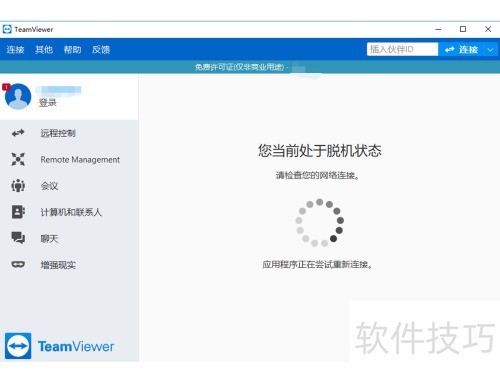The width and height of the screenshot is (500, 375).
Task: Click the 登录 sign-in link
Action: [x=48, y=103]
